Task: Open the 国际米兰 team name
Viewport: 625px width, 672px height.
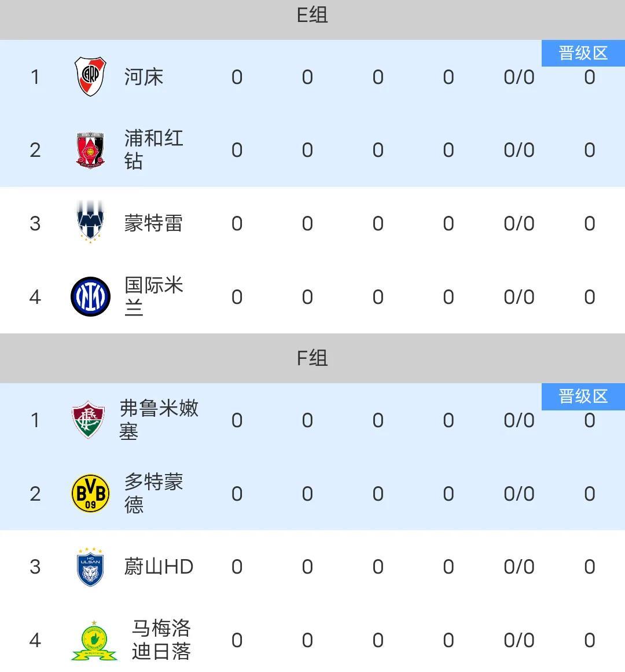Action: pos(153,296)
